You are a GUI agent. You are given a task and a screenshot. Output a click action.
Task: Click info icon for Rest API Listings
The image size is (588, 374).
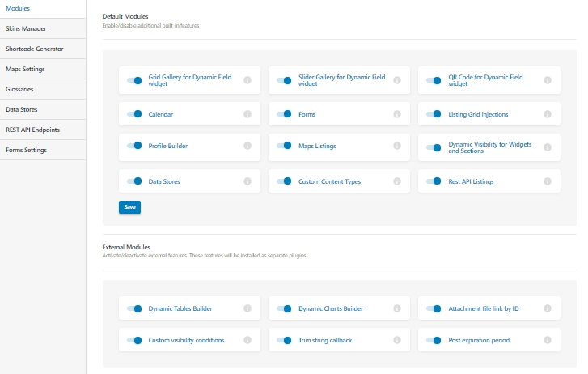[x=548, y=181]
